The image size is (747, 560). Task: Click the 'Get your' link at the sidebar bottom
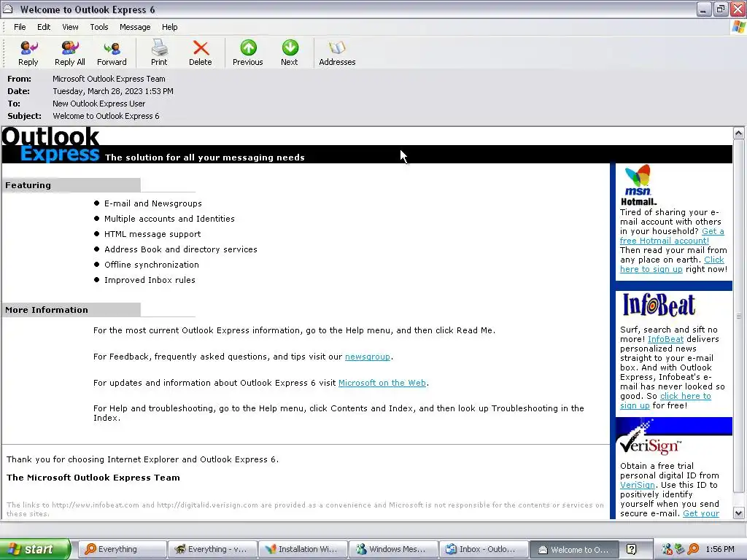coord(701,513)
